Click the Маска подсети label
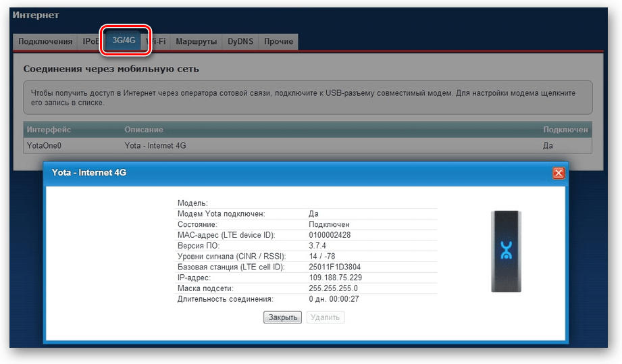 205,288
